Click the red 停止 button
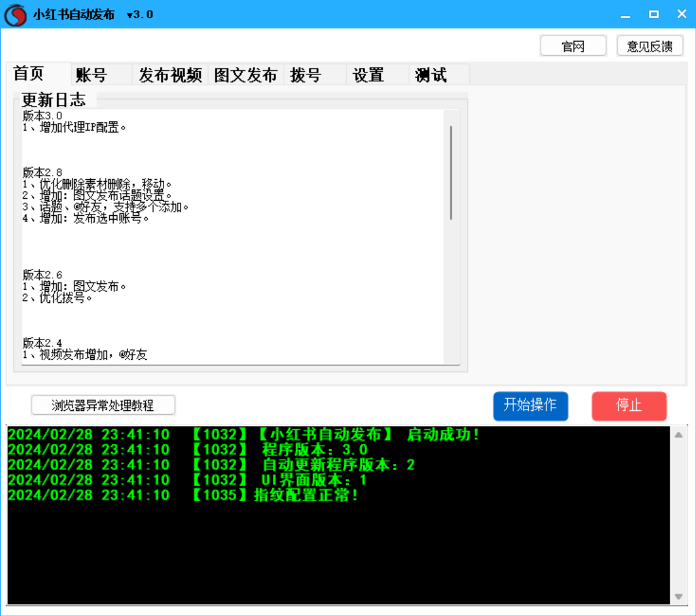The height and width of the screenshot is (616, 696). pyautogui.click(x=629, y=405)
